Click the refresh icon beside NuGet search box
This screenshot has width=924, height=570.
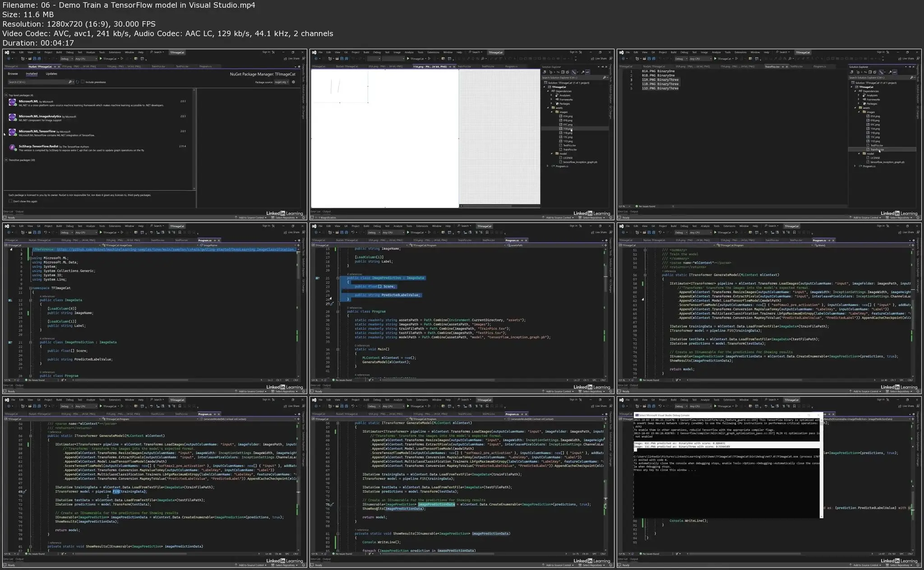click(78, 82)
